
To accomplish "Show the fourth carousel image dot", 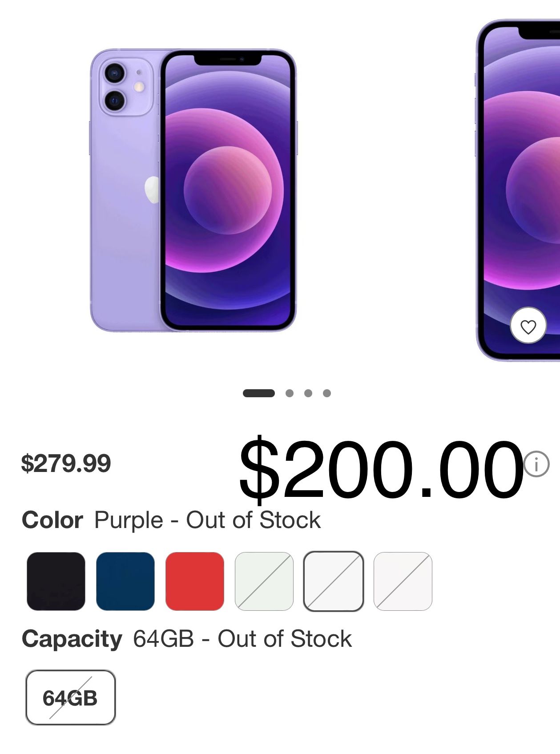I will [x=327, y=393].
